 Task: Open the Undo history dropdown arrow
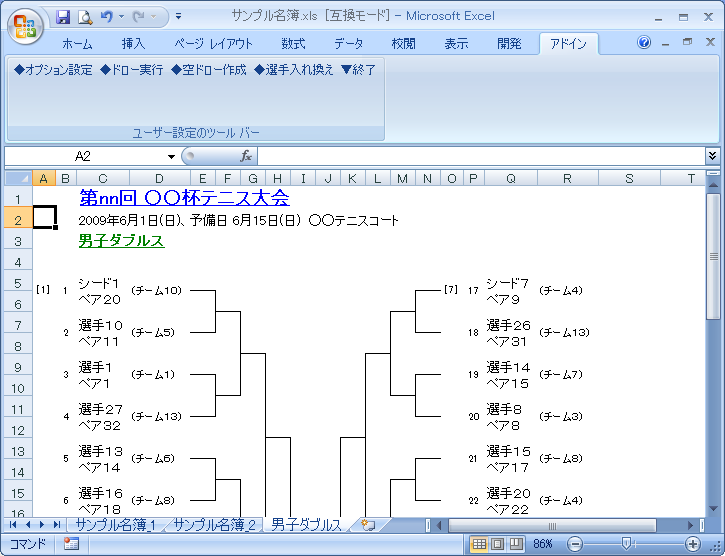tap(122, 17)
